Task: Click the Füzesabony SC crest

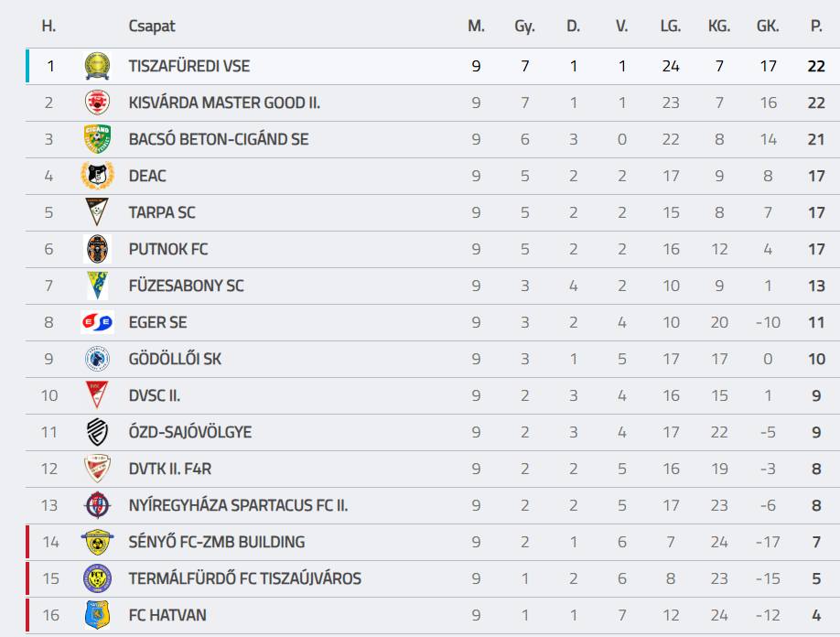Action: point(97,286)
